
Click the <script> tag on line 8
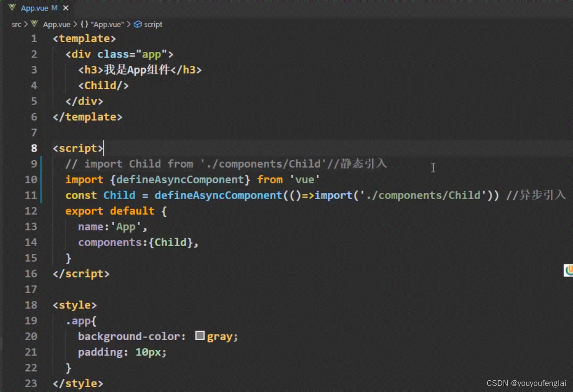(78, 148)
